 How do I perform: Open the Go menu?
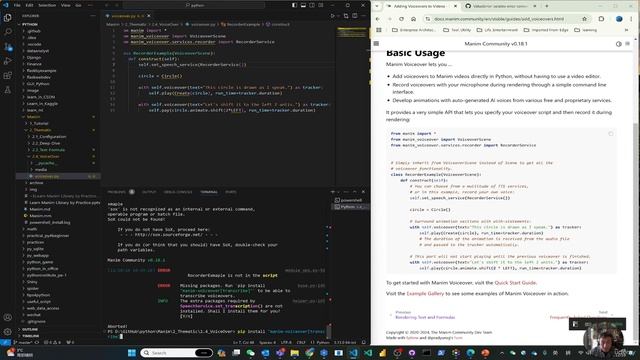click(78, 5)
